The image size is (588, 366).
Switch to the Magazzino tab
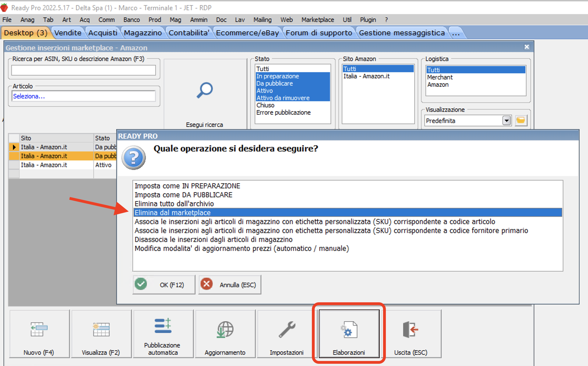click(x=143, y=33)
